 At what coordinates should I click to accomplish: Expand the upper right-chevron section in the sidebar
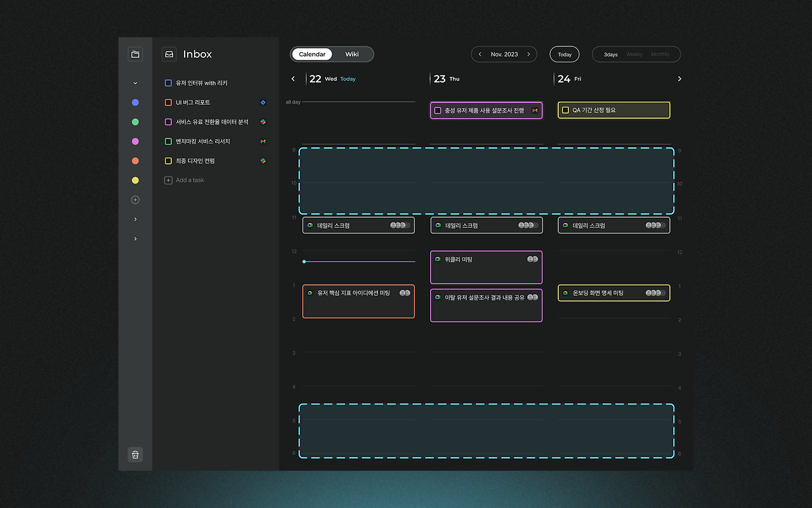[x=135, y=219]
